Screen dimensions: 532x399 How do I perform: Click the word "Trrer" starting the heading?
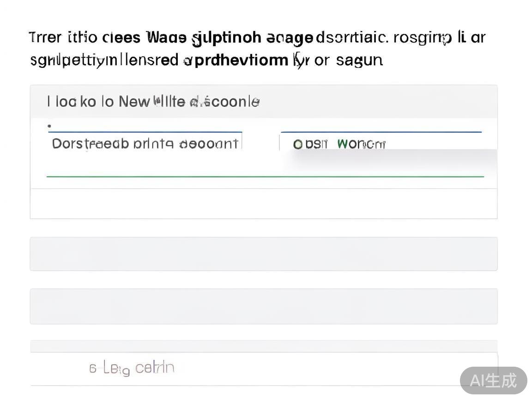tap(45, 37)
